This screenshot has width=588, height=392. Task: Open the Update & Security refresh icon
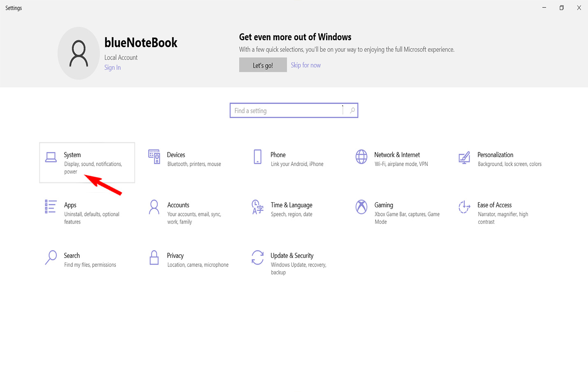pos(257,257)
